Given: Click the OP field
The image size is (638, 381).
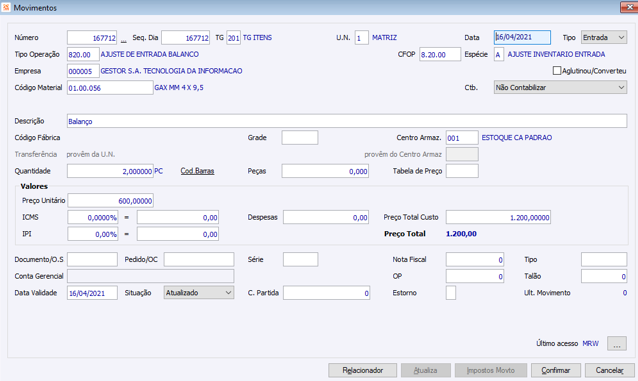Looking at the screenshot, I should click(x=475, y=276).
